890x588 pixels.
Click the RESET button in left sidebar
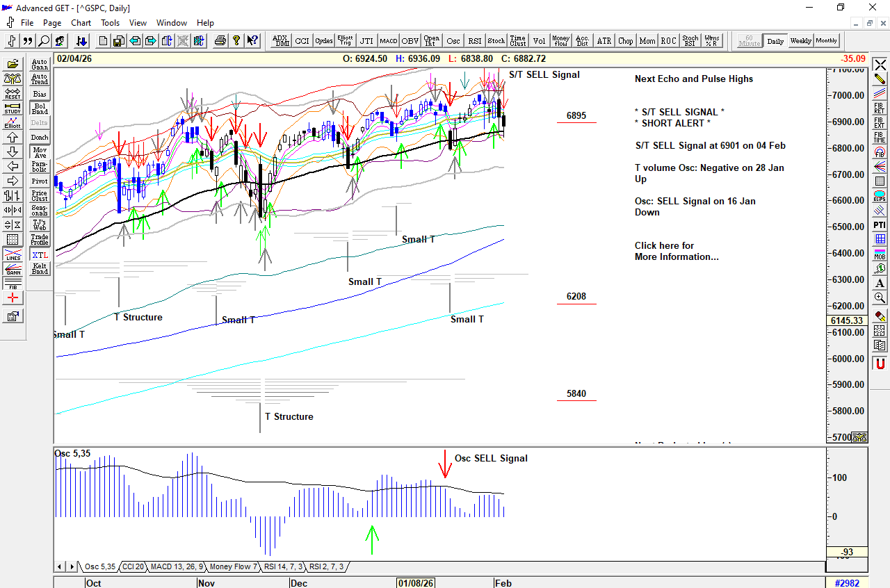tap(13, 93)
